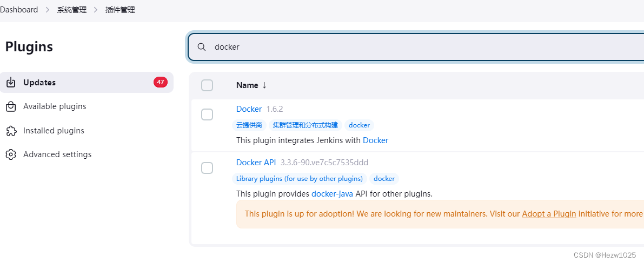Click Library plugins (for use by other plugins) tag
Image resolution: width=644 pixels, height=263 pixels.
click(x=300, y=178)
